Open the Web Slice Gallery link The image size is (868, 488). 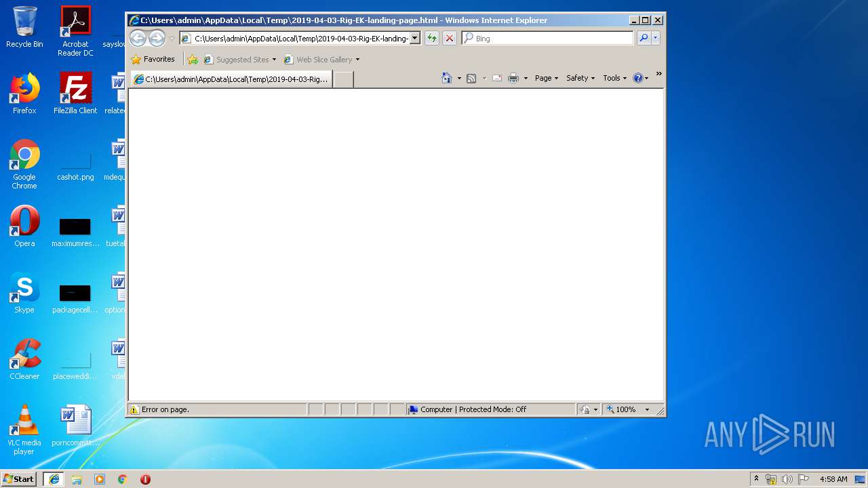[x=321, y=60]
